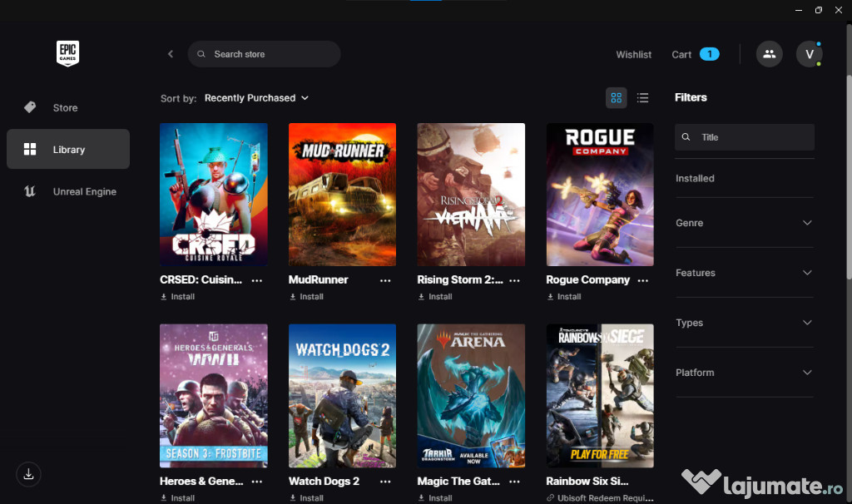Expand the Features filter
Viewport: 852px width, 504px height.
coord(744,273)
